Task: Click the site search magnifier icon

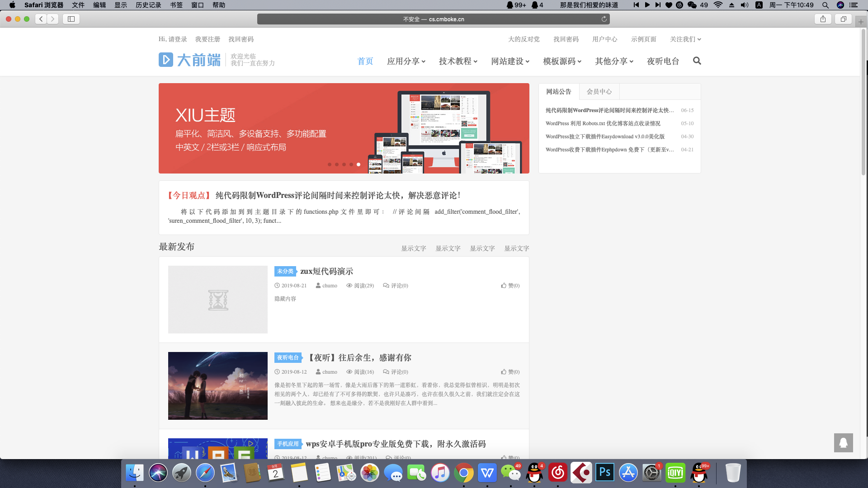Action: click(697, 61)
